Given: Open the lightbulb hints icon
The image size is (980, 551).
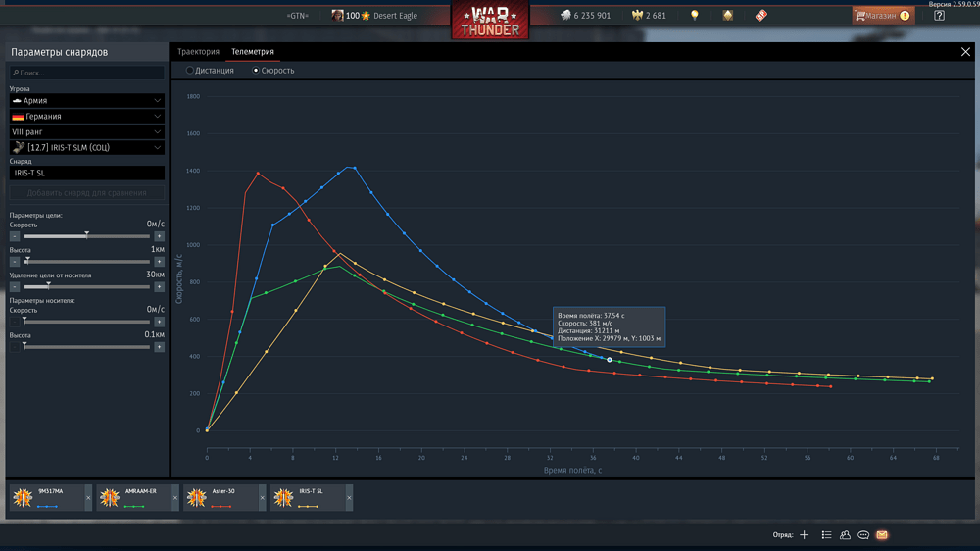Looking at the screenshot, I should 695,15.
